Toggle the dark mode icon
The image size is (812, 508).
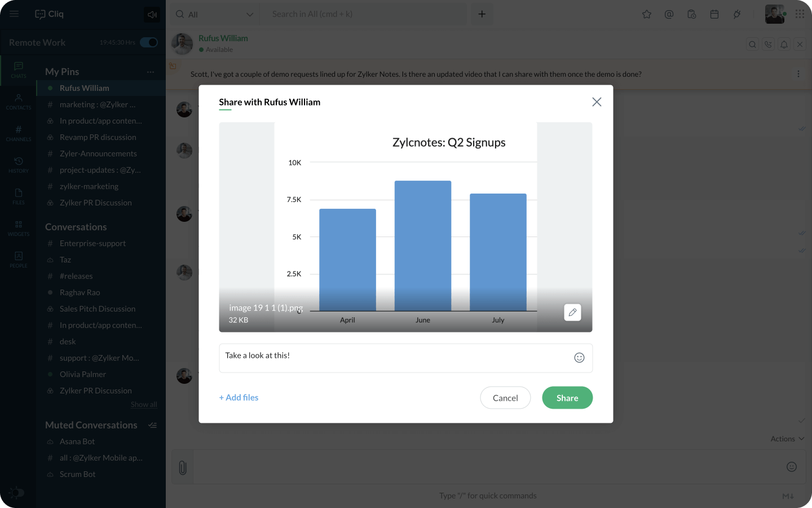coord(16,493)
